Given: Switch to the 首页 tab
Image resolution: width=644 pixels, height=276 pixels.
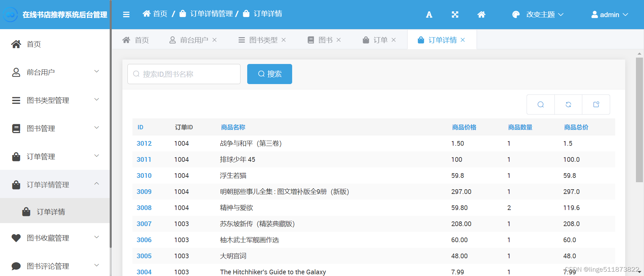Looking at the screenshot, I should tap(136, 40).
